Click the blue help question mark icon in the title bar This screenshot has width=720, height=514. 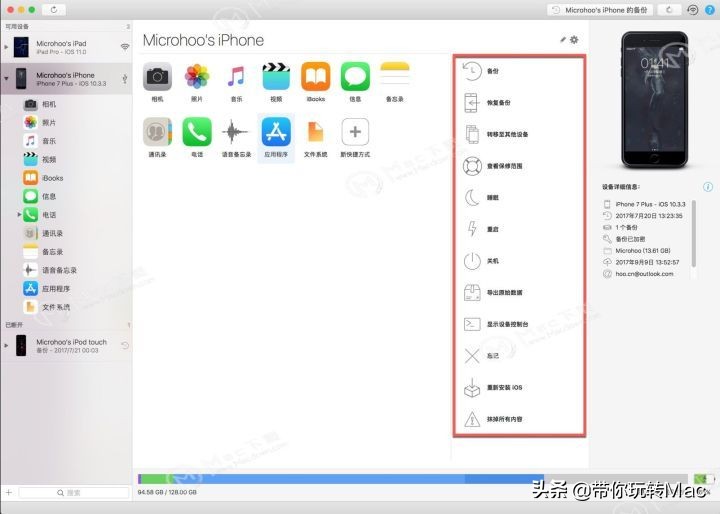click(x=709, y=10)
